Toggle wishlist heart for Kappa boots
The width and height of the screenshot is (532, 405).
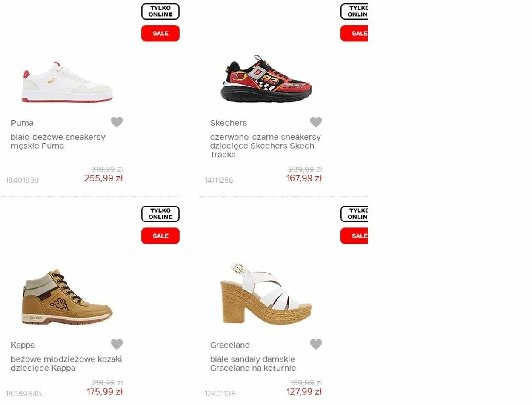[117, 344]
